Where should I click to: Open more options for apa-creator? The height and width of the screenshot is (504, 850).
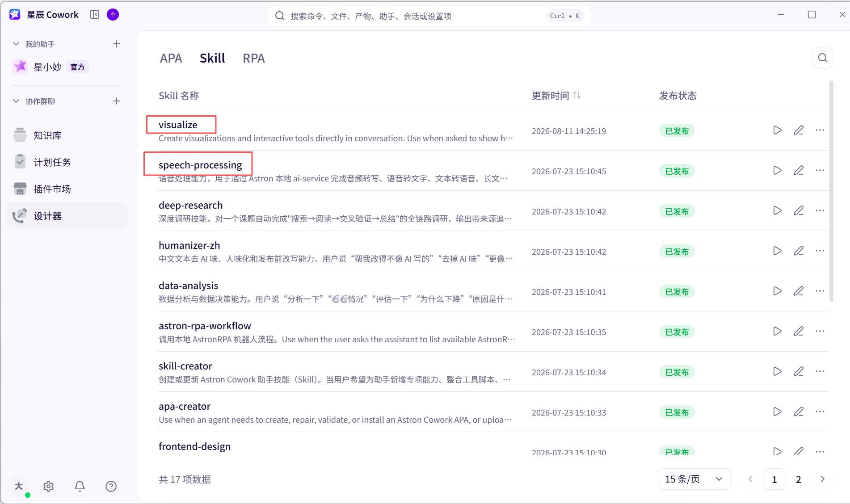820,412
